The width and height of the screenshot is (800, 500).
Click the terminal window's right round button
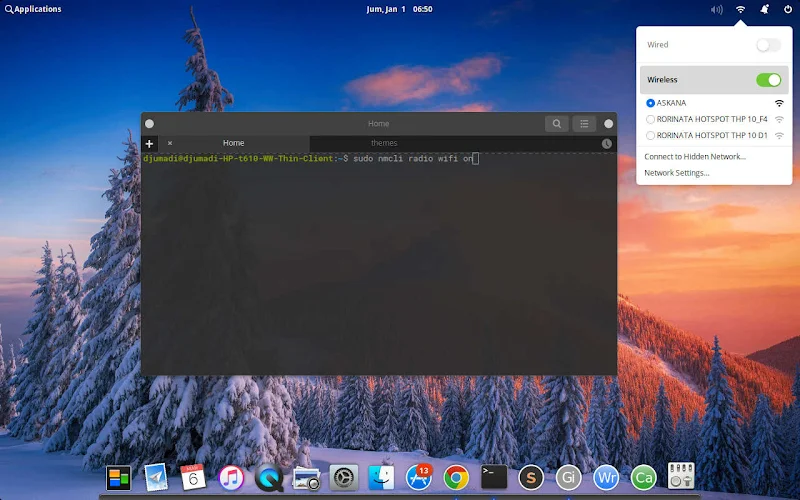609,123
